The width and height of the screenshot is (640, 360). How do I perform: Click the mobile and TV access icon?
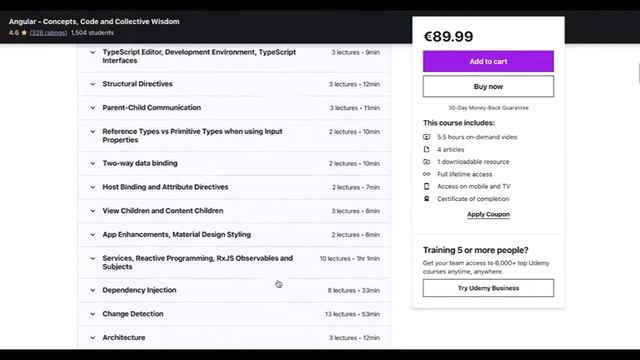click(x=427, y=186)
